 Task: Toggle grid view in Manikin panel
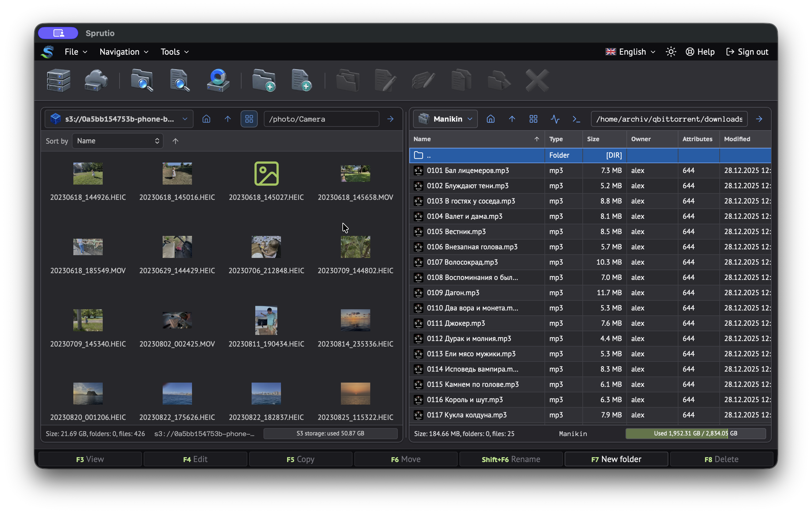(533, 119)
